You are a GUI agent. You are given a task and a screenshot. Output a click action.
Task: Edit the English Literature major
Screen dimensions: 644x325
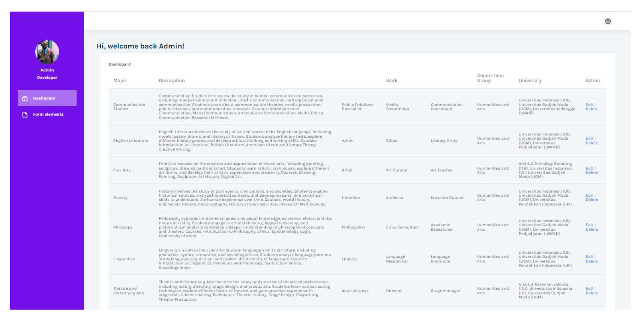coord(589,138)
